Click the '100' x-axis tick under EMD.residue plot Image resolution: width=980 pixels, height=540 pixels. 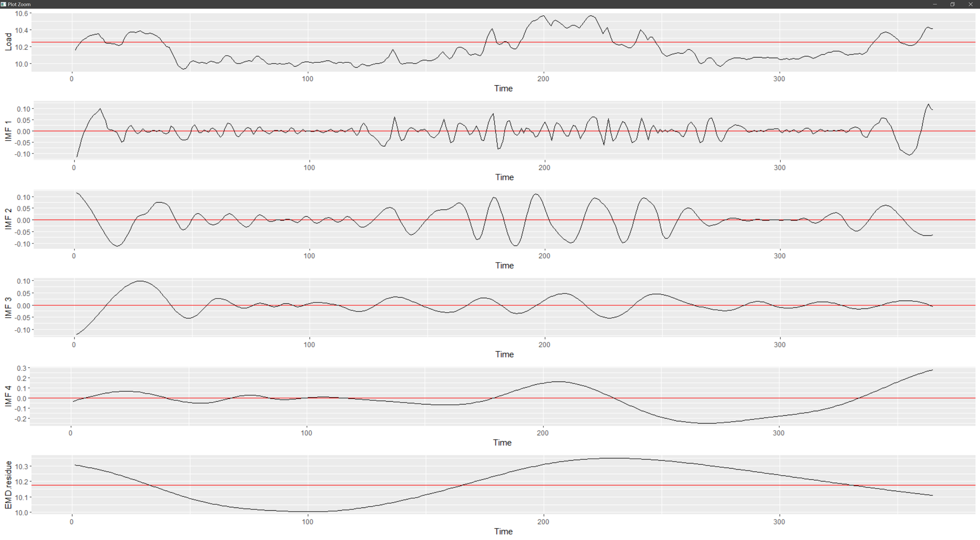(307, 522)
